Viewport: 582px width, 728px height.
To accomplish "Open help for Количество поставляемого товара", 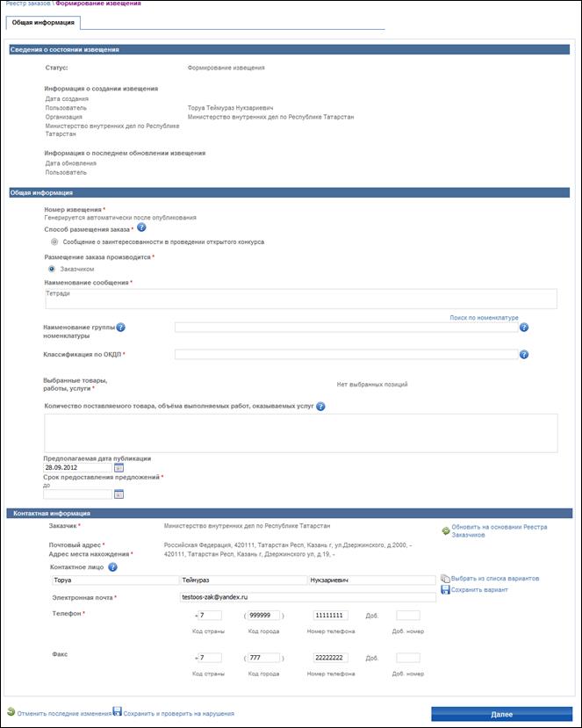I will (x=320, y=407).
